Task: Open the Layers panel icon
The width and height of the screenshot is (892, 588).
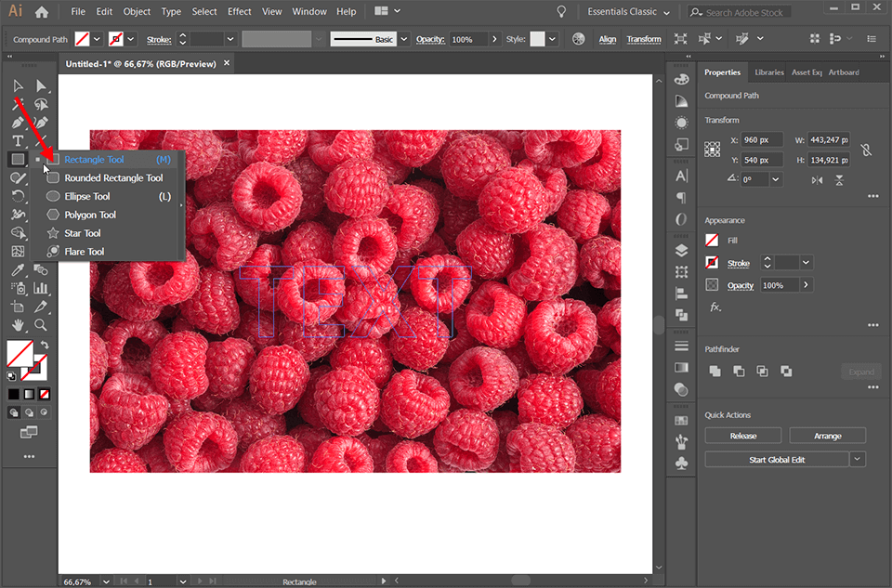Action: 682,247
